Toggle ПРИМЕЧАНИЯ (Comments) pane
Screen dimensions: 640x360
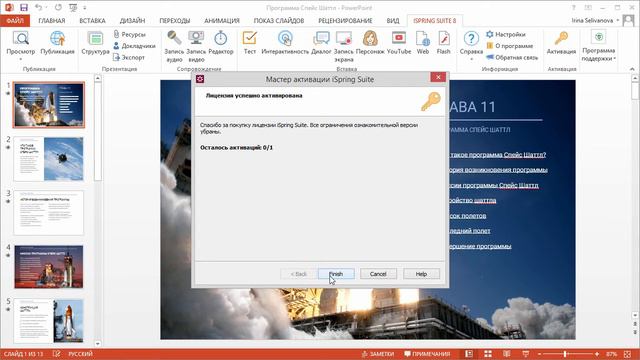point(427,354)
